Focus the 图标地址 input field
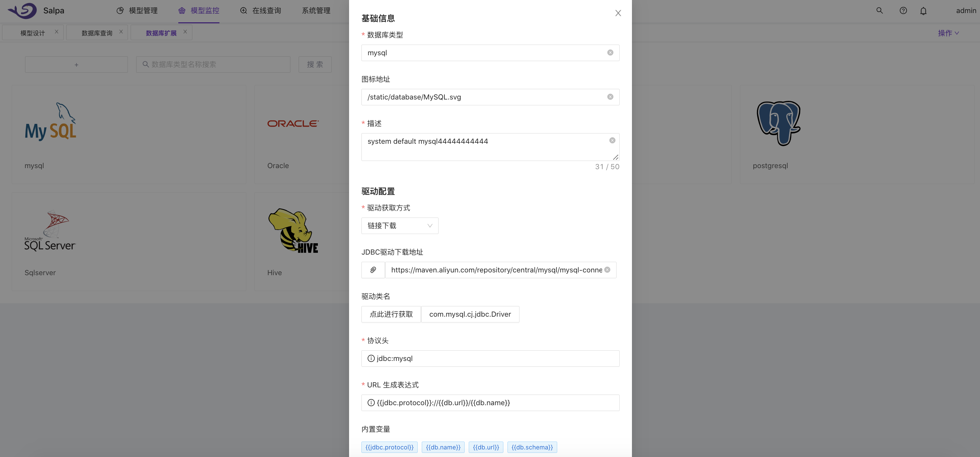The width and height of the screenshot is (980, 457). pyautogui.click(x=490, y=97)
